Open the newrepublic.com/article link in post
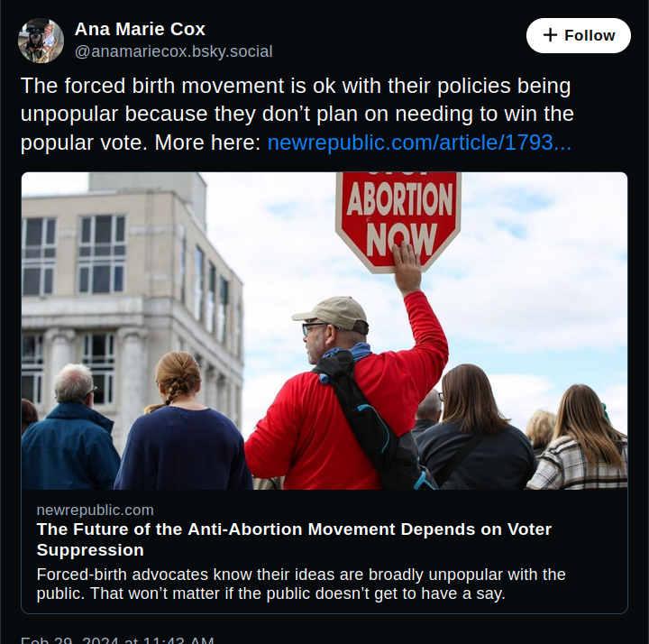Screen dimensions: 649x644 point(419,143)
